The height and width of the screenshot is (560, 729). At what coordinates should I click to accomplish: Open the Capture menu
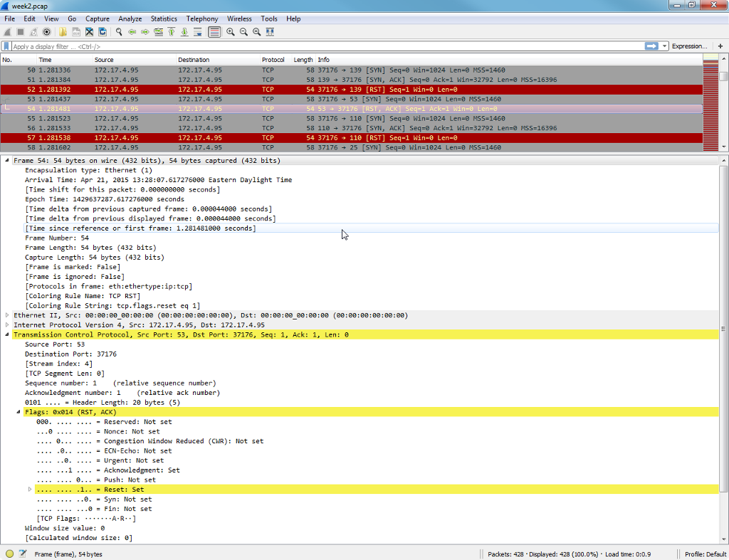(x=98, y=19)
